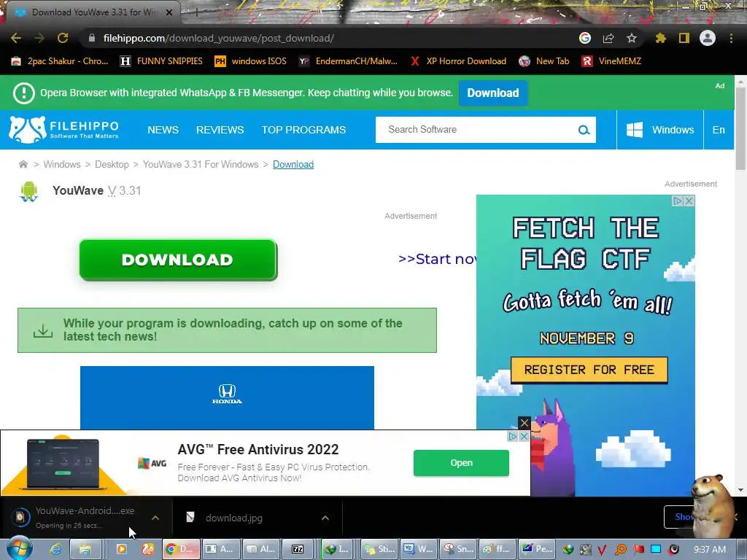This screenshot has height=560, width=747.
Task: Click the V 3.31 version text
Action: tap(124, 190)
